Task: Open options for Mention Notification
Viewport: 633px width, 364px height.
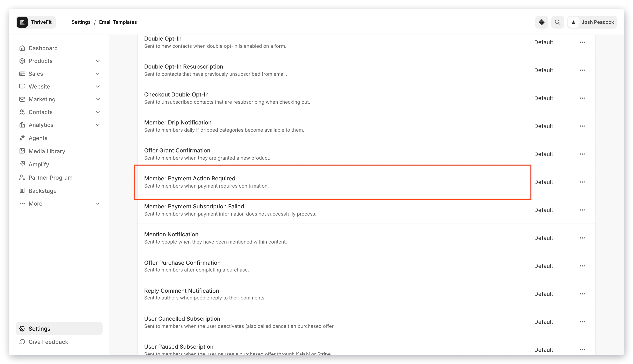Action: coord(582,238)
